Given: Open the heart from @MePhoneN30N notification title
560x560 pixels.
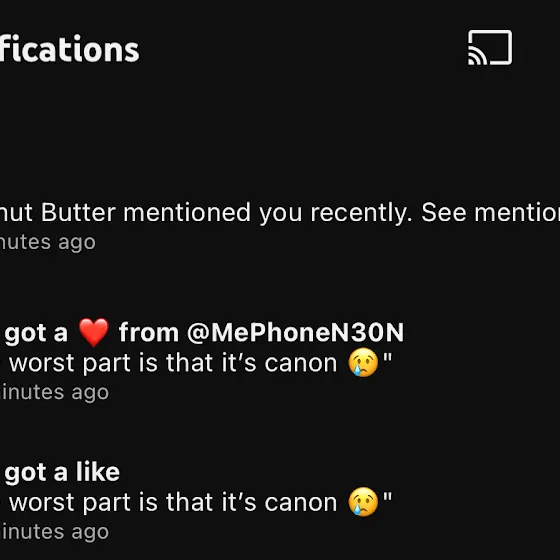Looking at the screenshot, I should click(204, 333).
